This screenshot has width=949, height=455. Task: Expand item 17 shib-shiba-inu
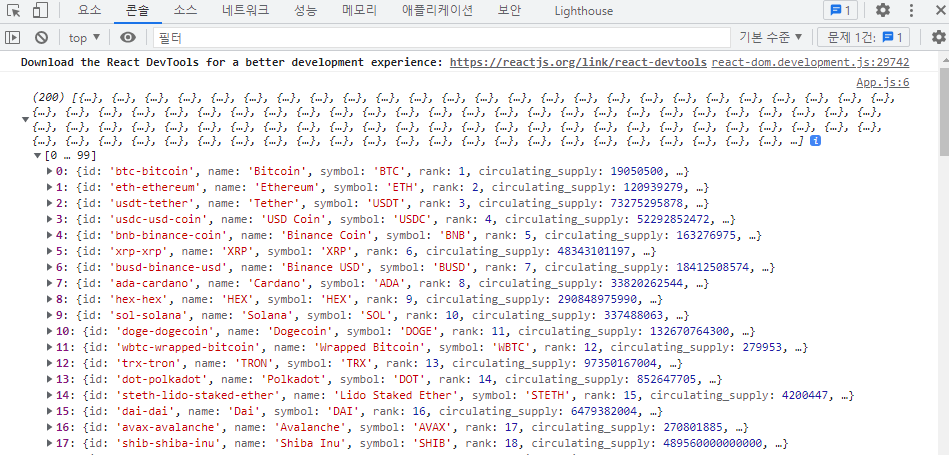pos(50,444)
